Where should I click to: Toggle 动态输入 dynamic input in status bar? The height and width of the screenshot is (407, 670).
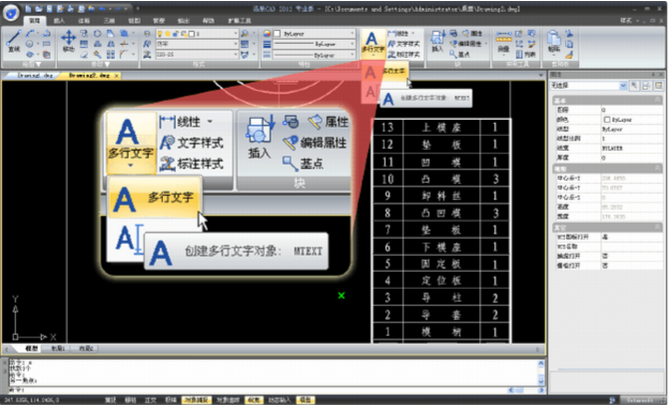(x=279, y=400)
